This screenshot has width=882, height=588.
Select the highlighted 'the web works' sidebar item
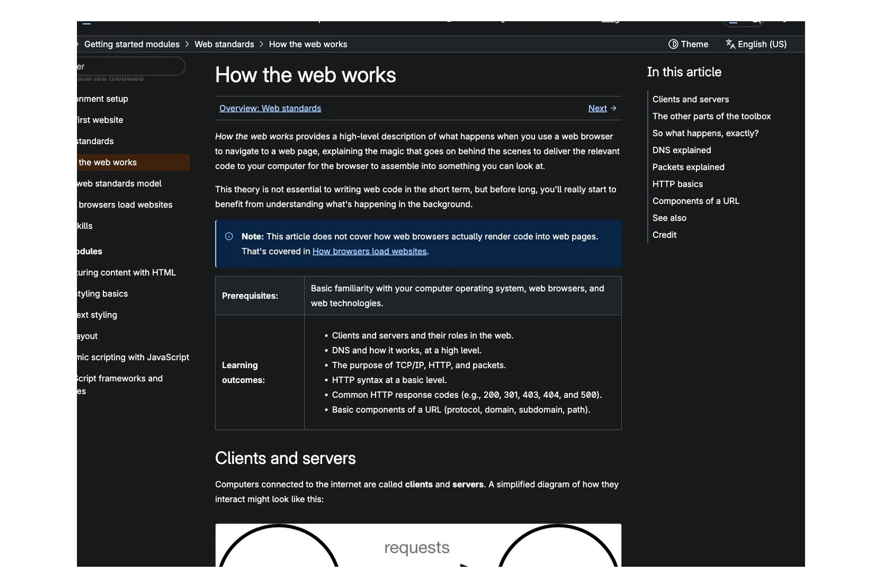click(x=133, y=163)
